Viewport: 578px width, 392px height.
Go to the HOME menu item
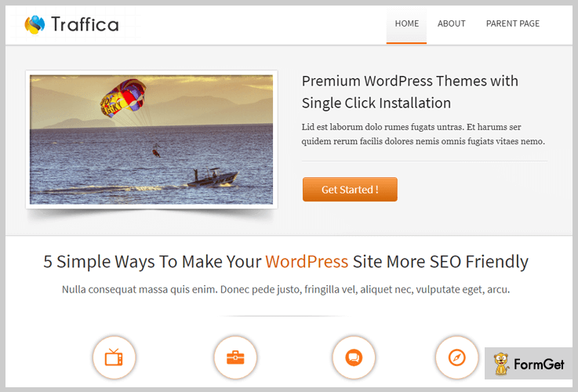tap(406, 24)
